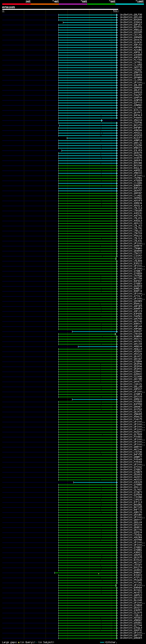Click label UniRef100_P04075
The width and height of the screenshot is (146, 644).
click(x=131, y=419)
